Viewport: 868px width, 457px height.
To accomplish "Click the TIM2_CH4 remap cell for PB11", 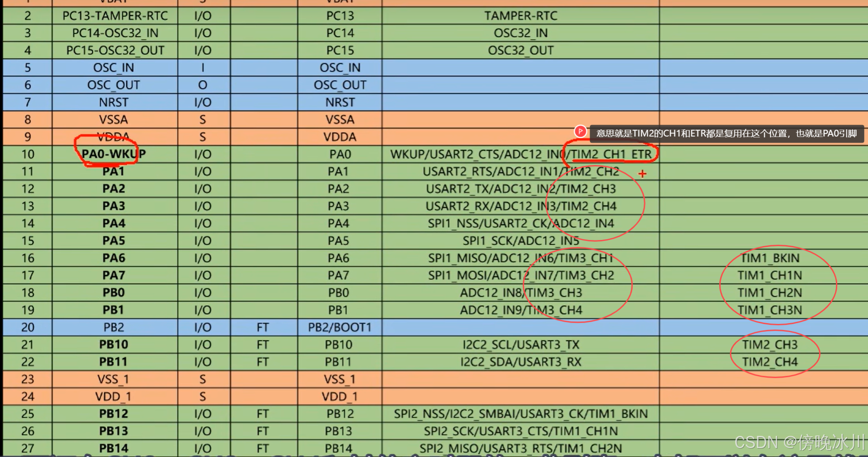I will 770,362.
